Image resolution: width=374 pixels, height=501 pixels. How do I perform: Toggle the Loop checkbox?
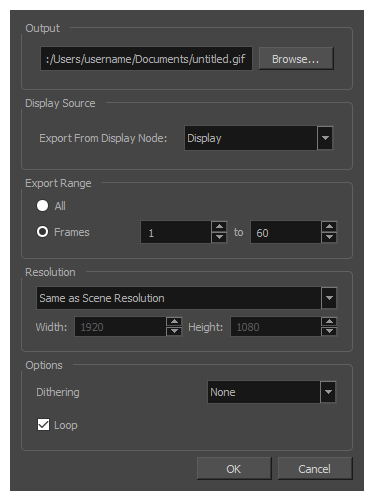(x=43, y=425)
